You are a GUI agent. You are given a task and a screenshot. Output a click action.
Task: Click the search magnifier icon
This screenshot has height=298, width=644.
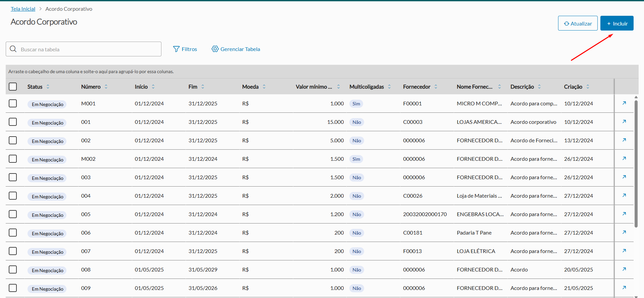(x=13, y=49)
